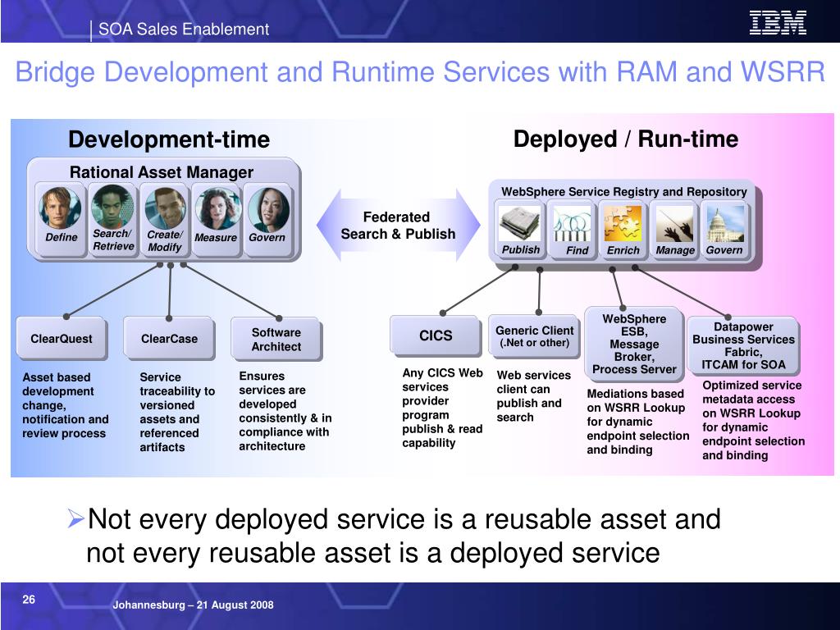840x630 pixels.
Task: Click the Govern portrait in Rational Asset Manager
Action: click(x=268, y=208)
